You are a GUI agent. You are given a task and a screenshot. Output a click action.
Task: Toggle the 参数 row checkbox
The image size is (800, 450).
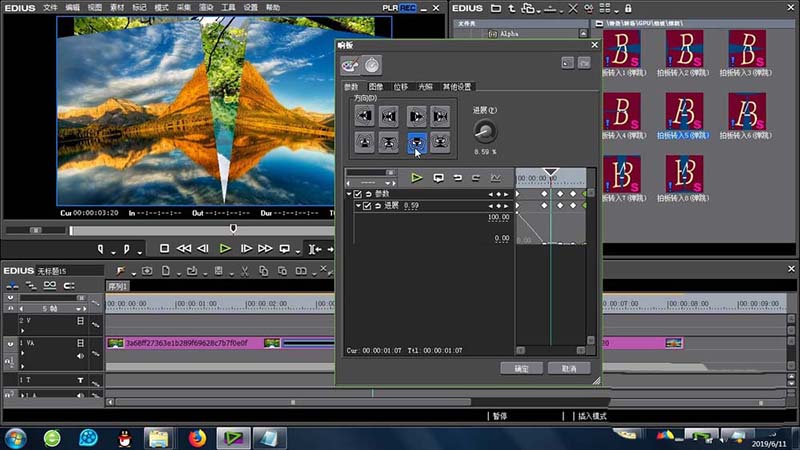[358, 194]
